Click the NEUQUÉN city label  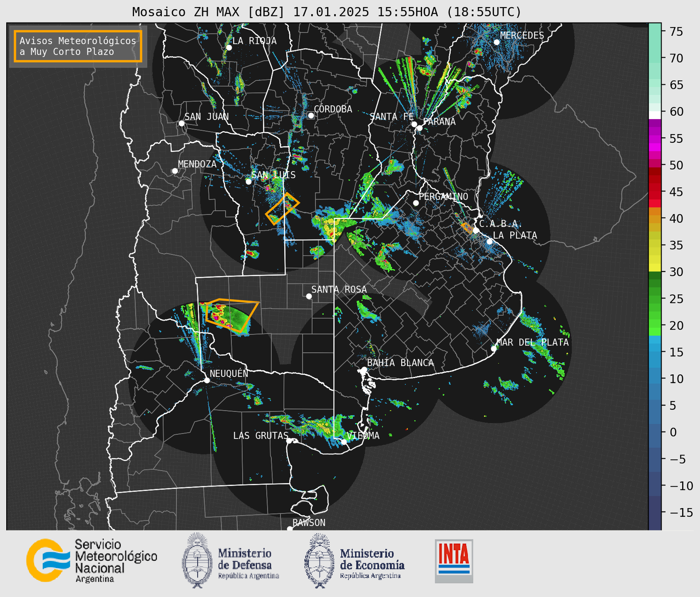coord(229,373)
